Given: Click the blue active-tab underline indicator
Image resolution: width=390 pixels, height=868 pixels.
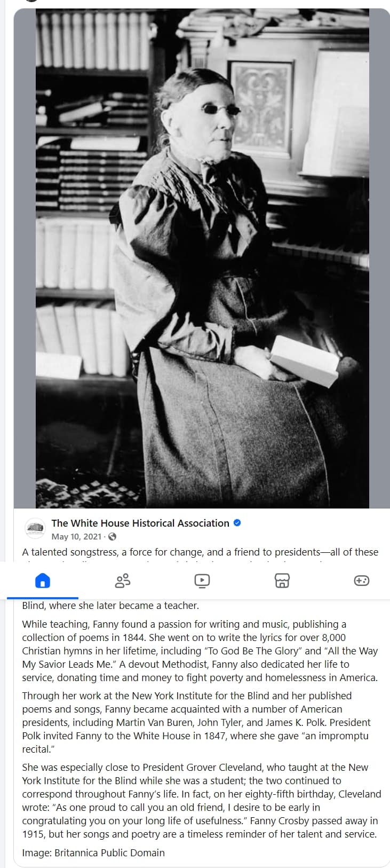Looking at the screenshot, I should pyautogui.click(x=42, y=598).
